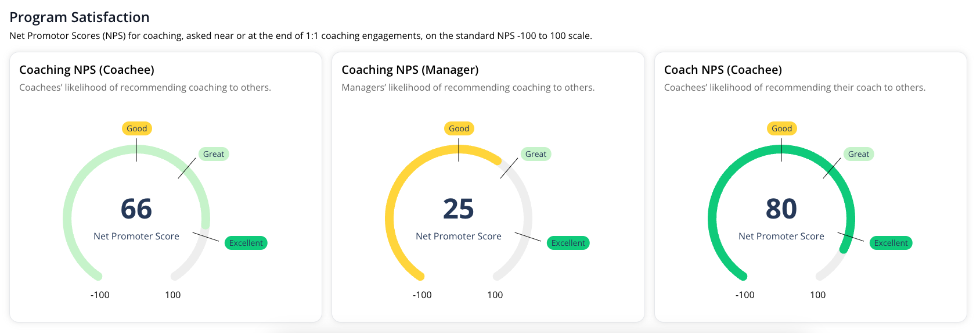This screenshot has width=980, height=333.
Task: Click the Coaching NPS (Manager) card title
Action: (410, 70)
